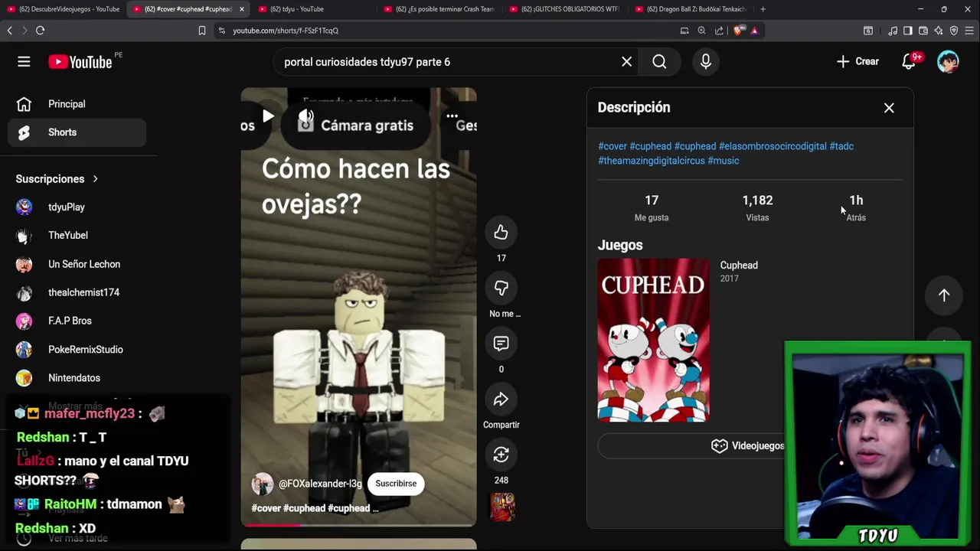Close the active #cover #cuphead tab
This screenshot has height=551, width=980.
[x=242, y=9]
